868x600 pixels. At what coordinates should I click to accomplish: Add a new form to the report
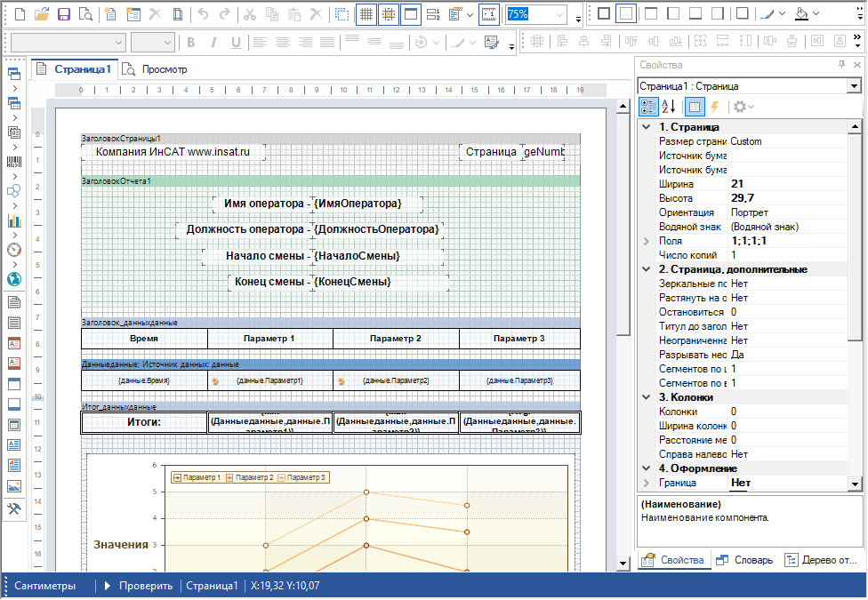(133, 14)
